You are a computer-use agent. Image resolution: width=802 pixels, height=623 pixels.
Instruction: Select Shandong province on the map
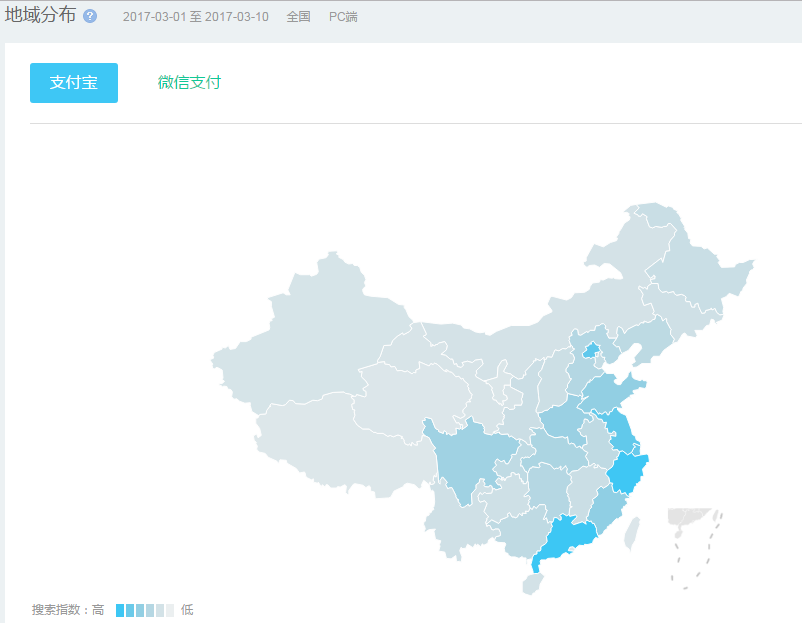click(609, 393)
